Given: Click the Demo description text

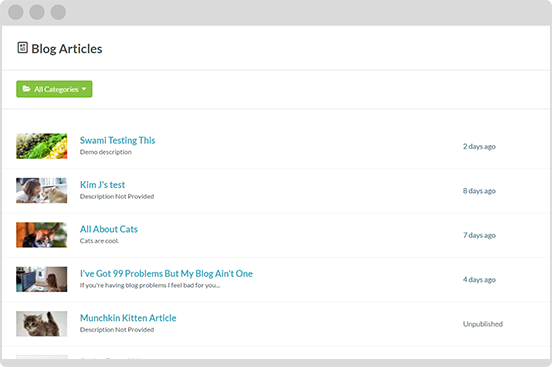Looking at the screenshot, I should [x=106, y=152].
